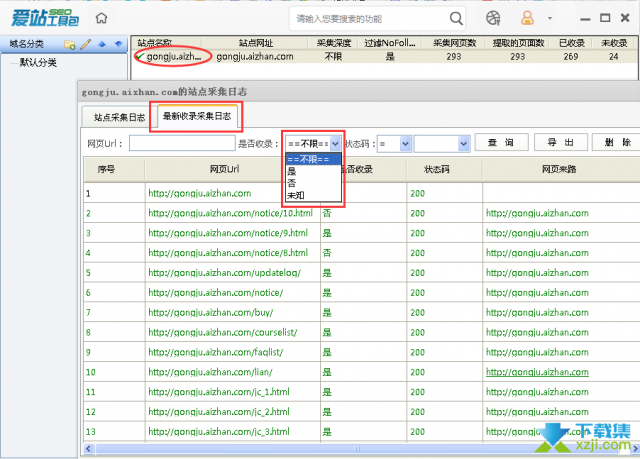Open the notice/10.html URL link
Image resolution: width=640 pixels, height=459 pixels.
230,213
